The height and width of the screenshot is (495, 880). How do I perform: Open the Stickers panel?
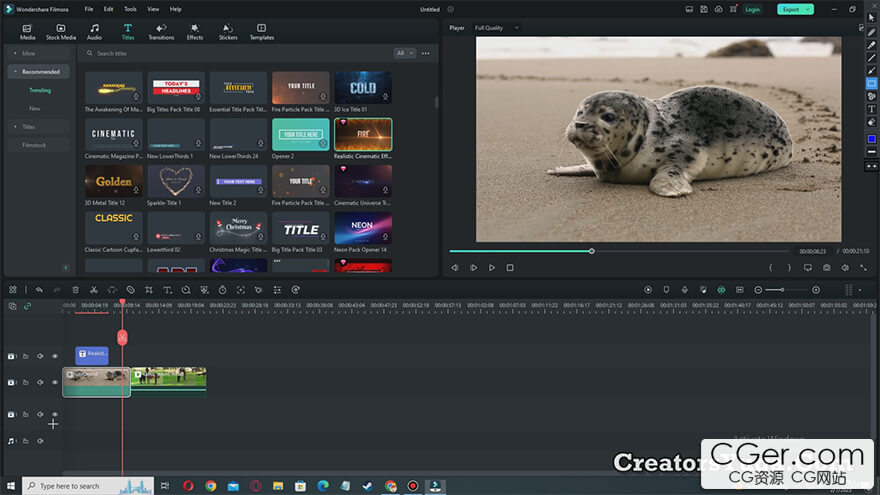[228, 32]
